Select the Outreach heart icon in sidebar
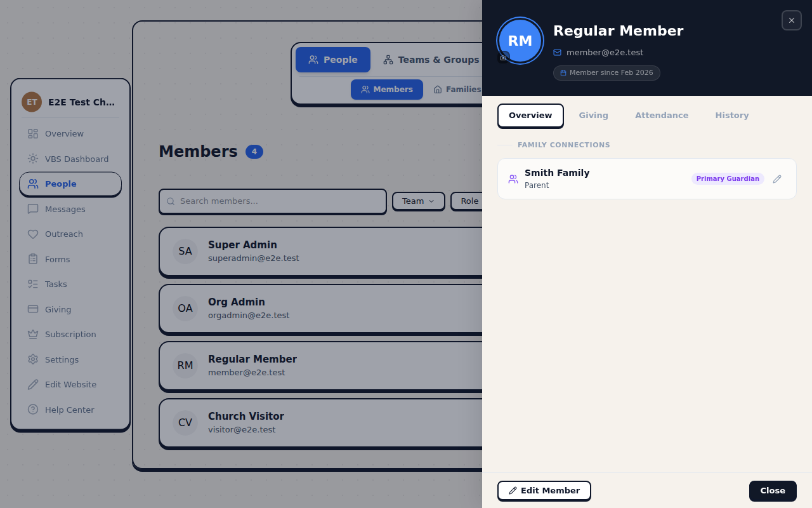 pos(33,234)
